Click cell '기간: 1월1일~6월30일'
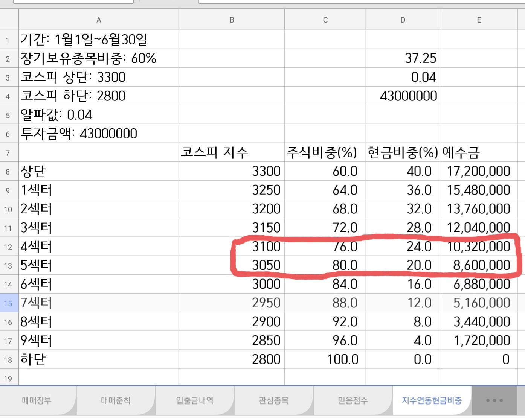Image resolution: width=525 pixels, height=420 pixels. [x=99, y=40]
